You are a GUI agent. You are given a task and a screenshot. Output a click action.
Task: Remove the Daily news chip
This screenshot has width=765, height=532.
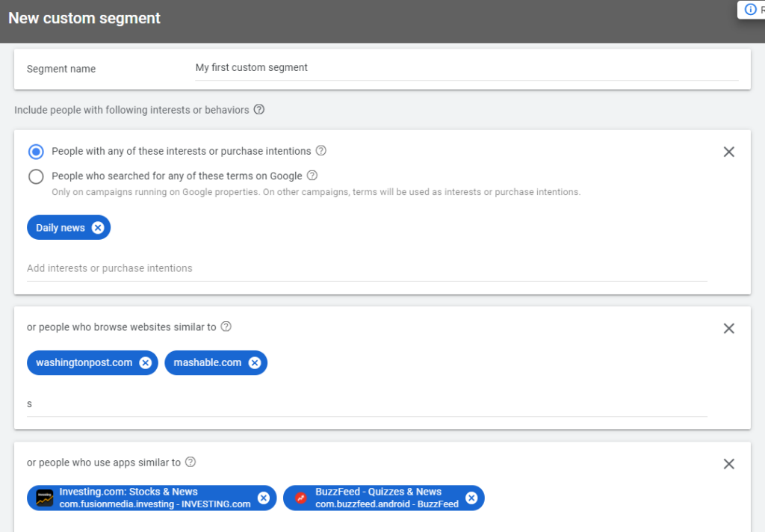coord(98,228)
